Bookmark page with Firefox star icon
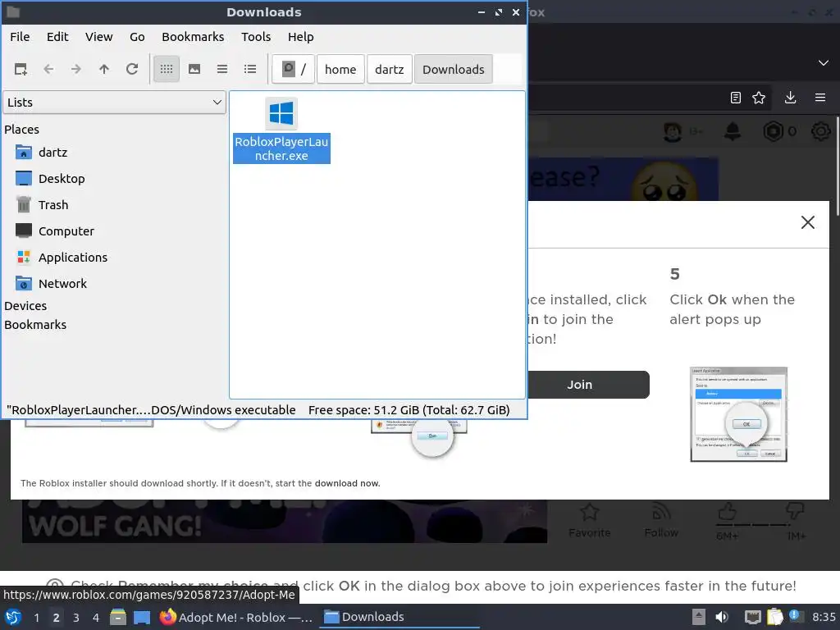 click(759, 98)
